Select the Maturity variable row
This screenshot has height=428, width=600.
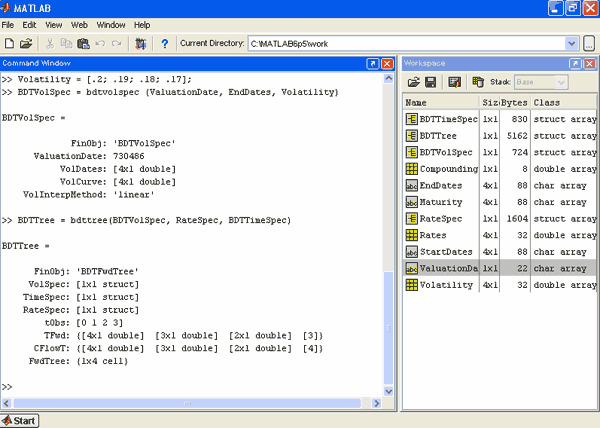pos(500,202)
